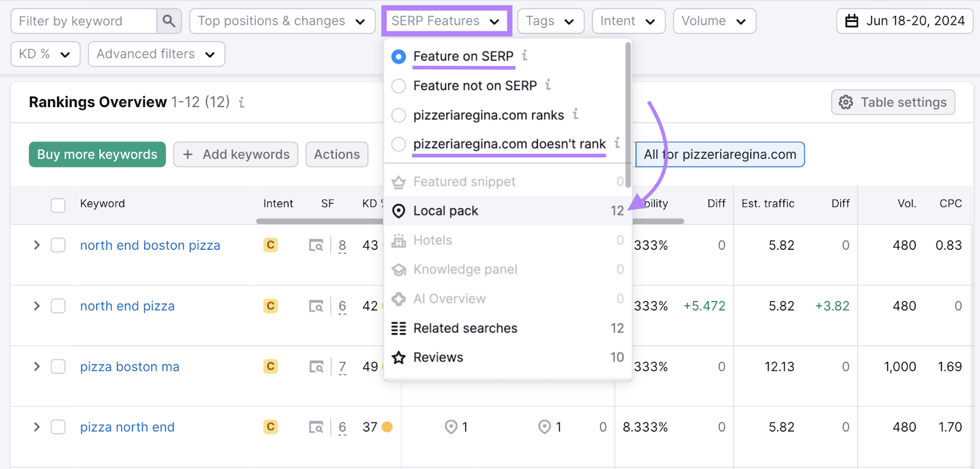Click the search magnifier icon in keyword filter
The width and height of the screenshot is (980, 469).
point(168,21)
